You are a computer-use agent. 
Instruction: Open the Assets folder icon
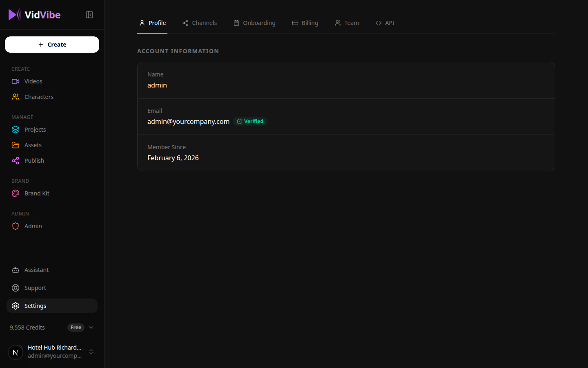[15, 145]
